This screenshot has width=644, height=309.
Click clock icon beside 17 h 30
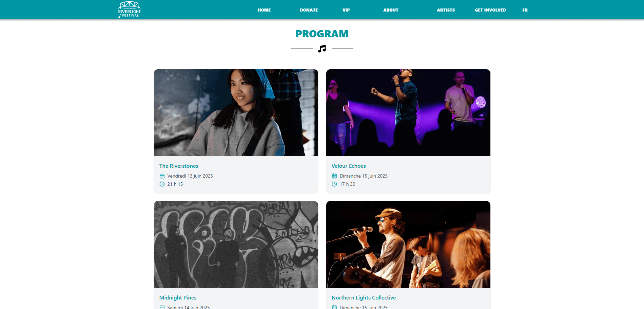pyautogui.click(x=334, y=184)
